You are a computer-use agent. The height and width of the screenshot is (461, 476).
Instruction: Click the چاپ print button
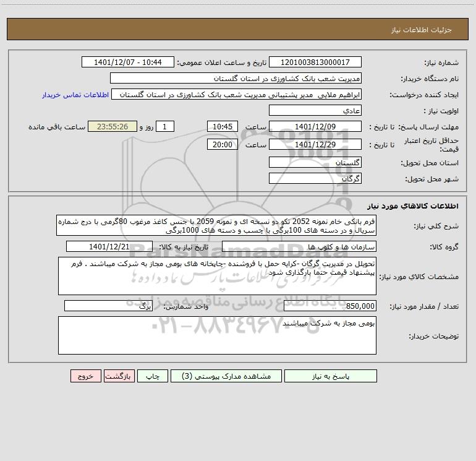coord(153,376)
